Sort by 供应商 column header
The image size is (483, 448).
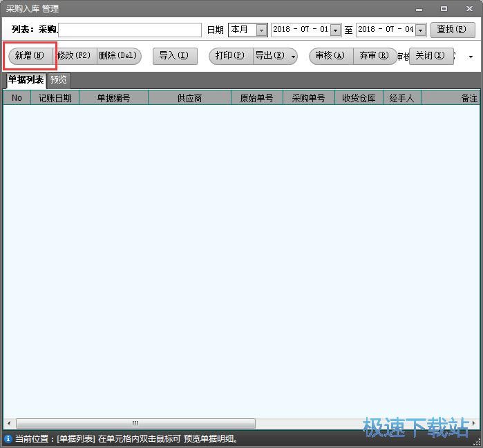click(189, 98)
